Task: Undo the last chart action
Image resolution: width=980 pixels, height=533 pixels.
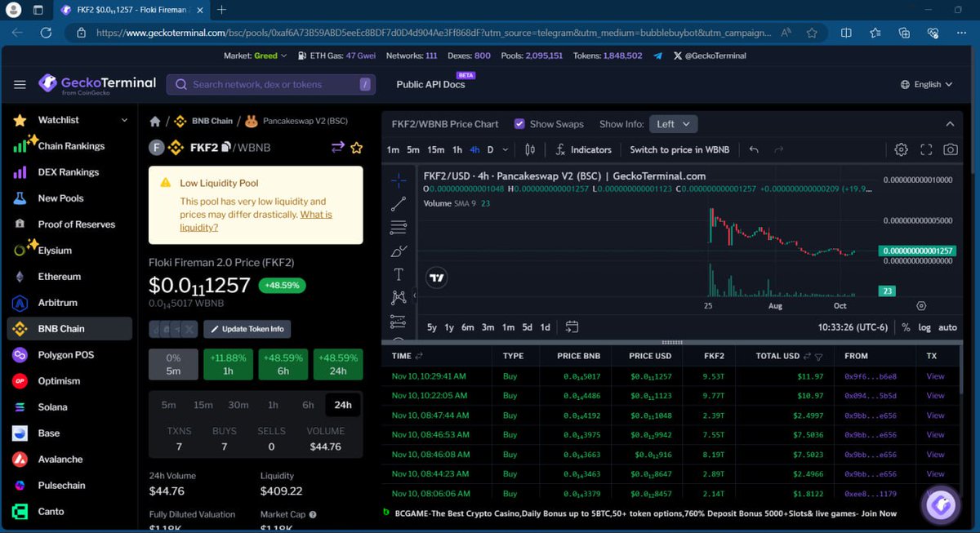Action: click(754, 149)
